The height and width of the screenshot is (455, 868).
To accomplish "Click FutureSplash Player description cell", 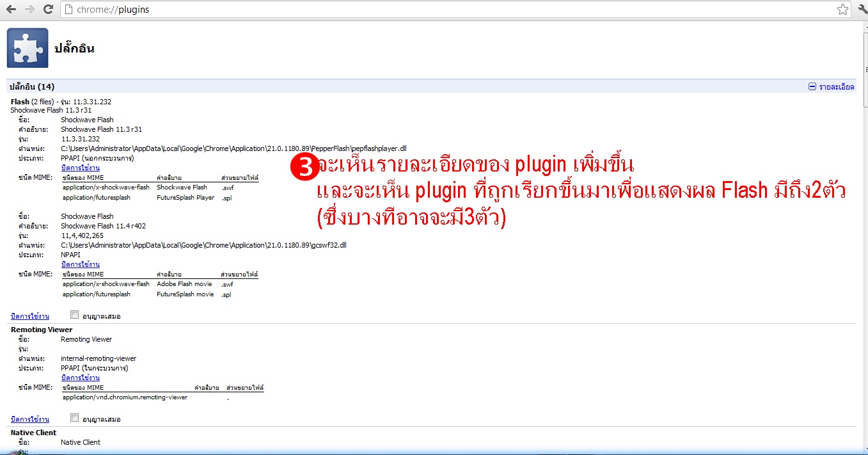I will click(x=185, y=198).
